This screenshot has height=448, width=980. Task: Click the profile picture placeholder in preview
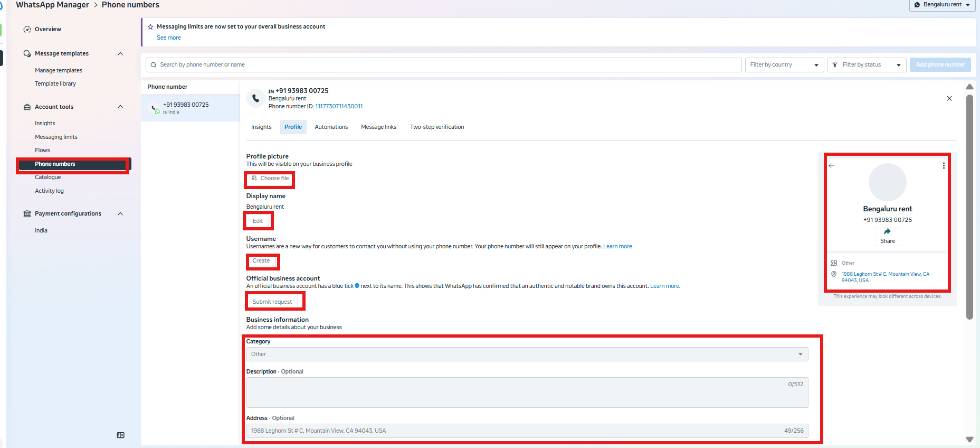[x=888, y=182]
